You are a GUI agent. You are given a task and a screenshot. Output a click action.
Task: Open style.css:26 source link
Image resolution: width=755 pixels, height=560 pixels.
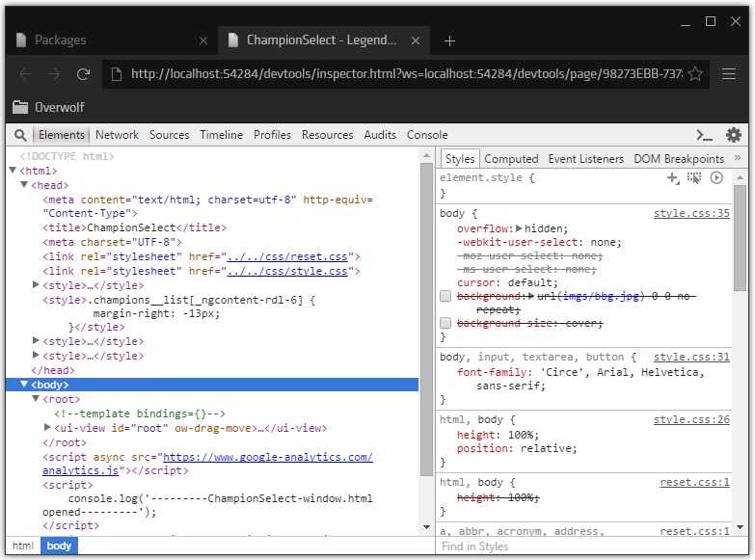click(691, 419)
